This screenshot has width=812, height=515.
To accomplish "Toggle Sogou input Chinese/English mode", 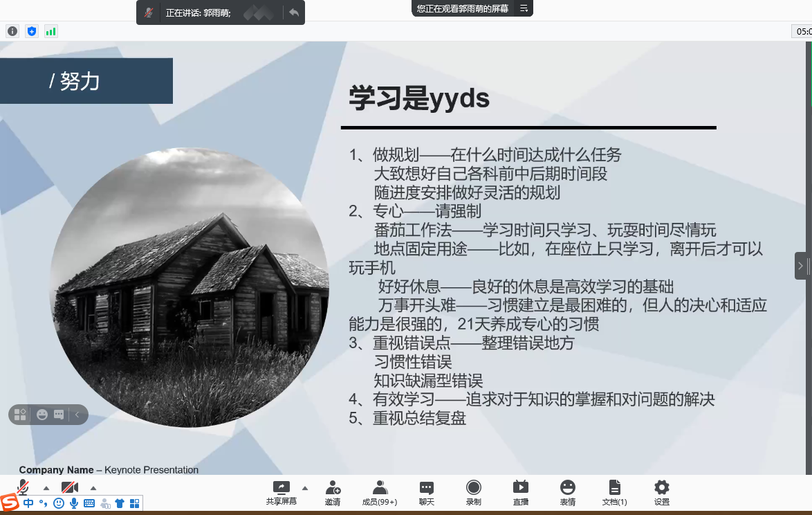I will tap(28, 503).
